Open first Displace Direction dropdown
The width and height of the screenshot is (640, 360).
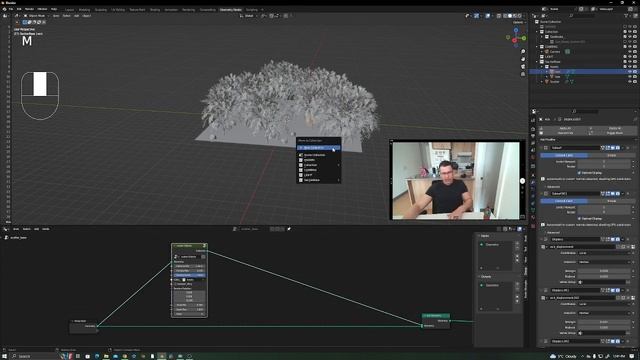pos(604,262)
